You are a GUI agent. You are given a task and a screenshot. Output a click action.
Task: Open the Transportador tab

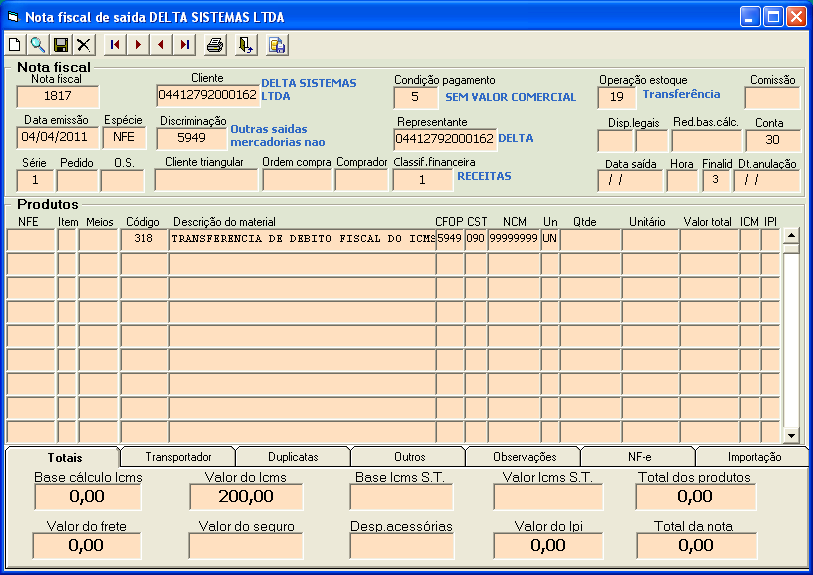pyautogui.click(x=178, y=457)
